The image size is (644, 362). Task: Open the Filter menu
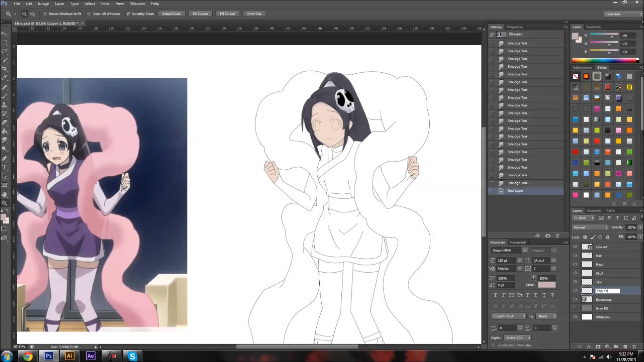[x=106, y=3]
